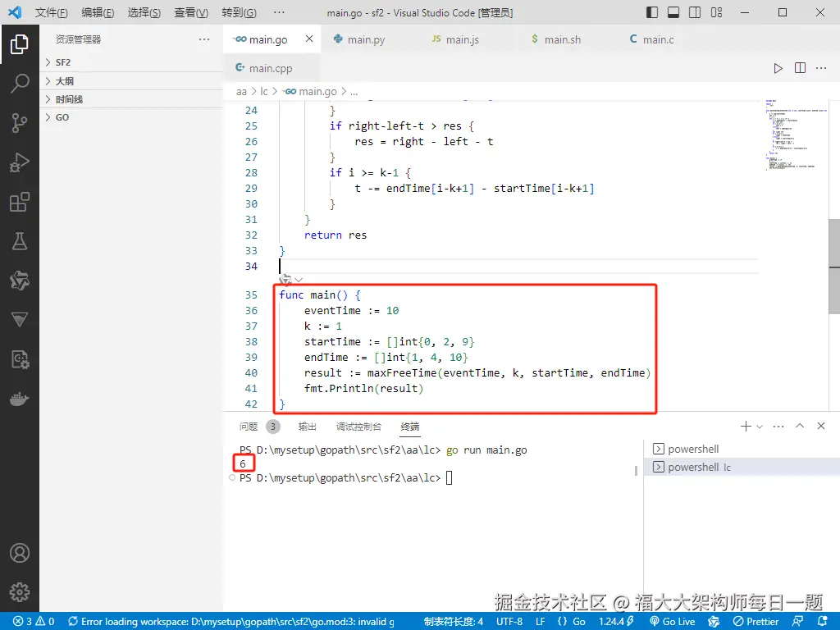
Task: Click code line 32 'return res'
Action: (336, 235)
